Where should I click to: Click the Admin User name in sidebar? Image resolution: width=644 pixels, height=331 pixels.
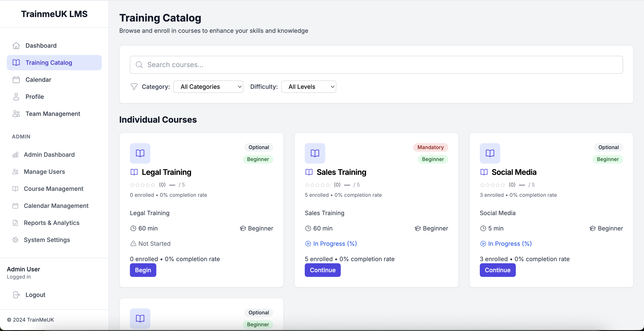[x=23, y=269]
